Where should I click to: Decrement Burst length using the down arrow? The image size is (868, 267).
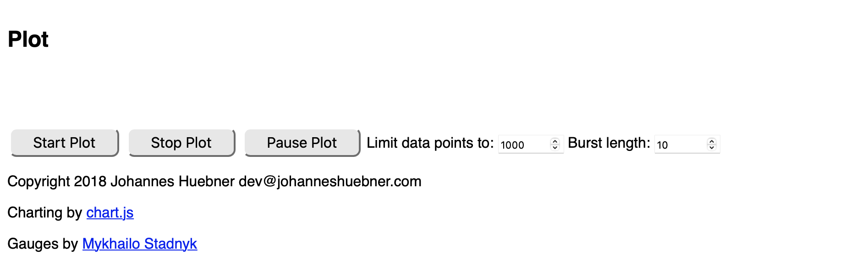click(712, 147)
